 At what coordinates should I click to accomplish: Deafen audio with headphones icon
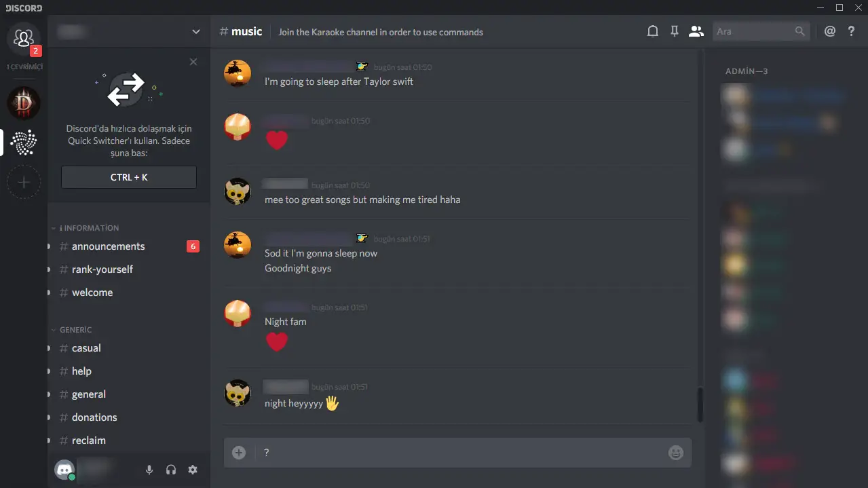(171, 470)
